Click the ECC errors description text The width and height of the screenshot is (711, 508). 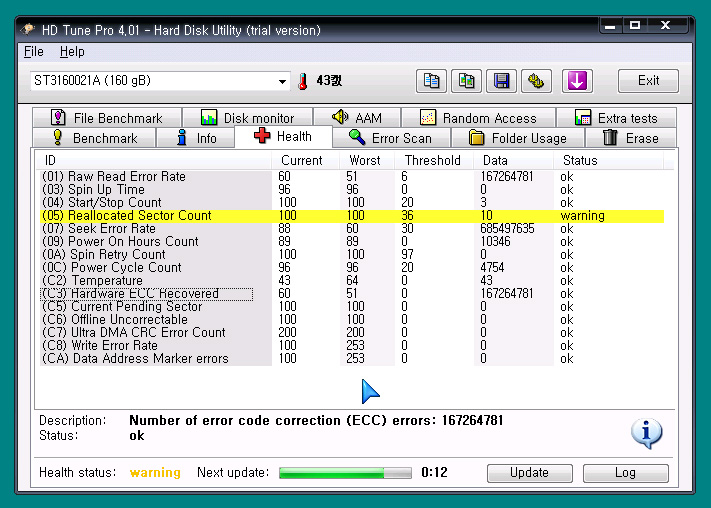click(x=316, y=420)
